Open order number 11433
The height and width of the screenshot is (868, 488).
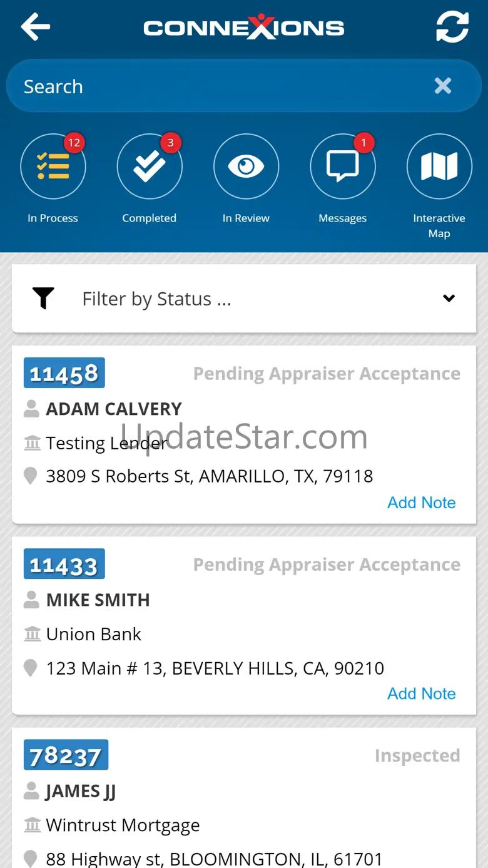(x=64, y=564)
